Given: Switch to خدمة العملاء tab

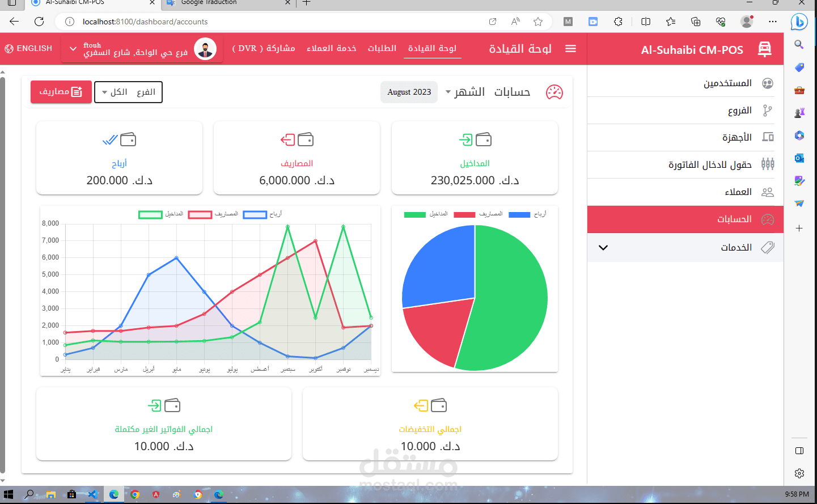Looking at the screenshot, I should point(332,48).
